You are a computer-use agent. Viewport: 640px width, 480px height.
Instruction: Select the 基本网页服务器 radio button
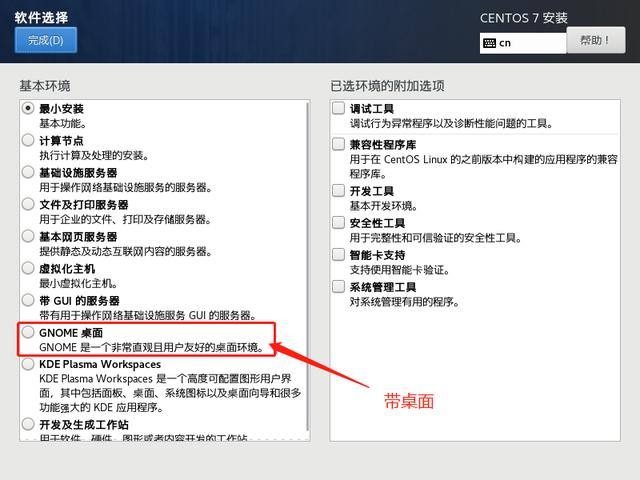click(x=28, y=236)
